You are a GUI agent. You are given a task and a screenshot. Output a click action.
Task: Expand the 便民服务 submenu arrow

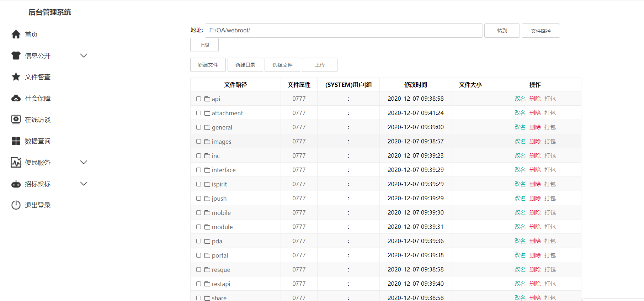[x=84, y=162]
